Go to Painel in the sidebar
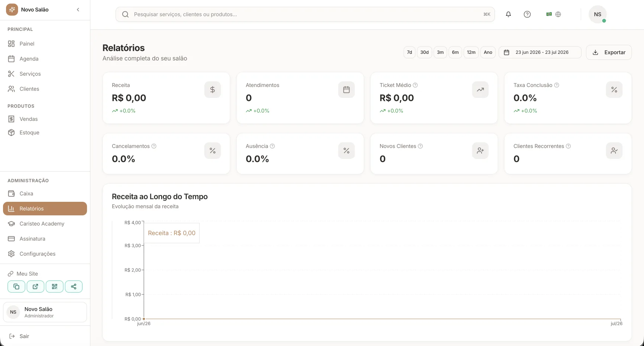 point(45,44)
